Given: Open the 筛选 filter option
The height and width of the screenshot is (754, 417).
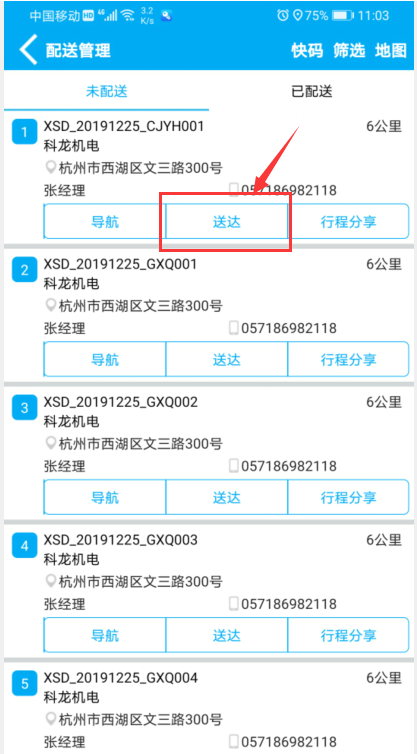Looking at the screenshot, I should [x=350, y=50].
